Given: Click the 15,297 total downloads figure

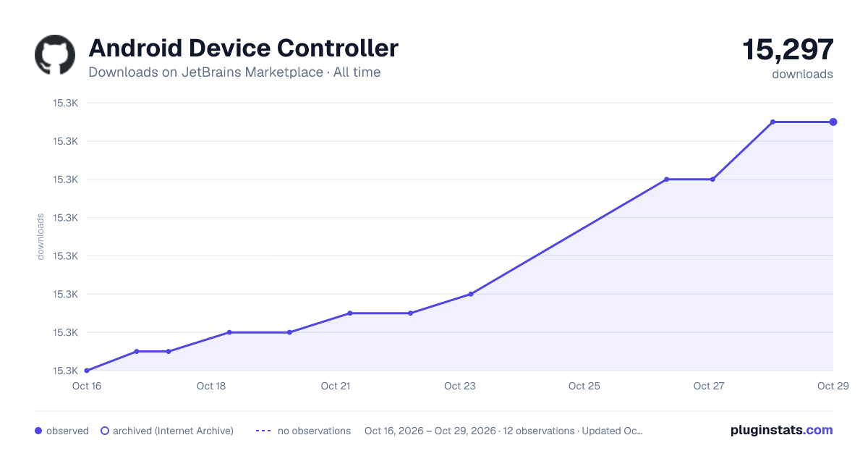Looking at the screenshot, I should 788,49.
